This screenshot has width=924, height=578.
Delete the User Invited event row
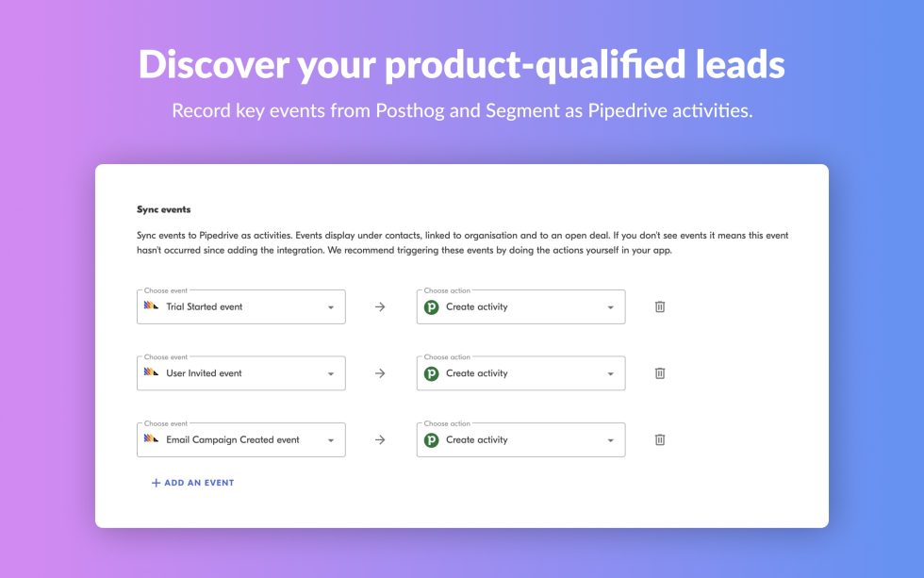[x=659, y=373]
